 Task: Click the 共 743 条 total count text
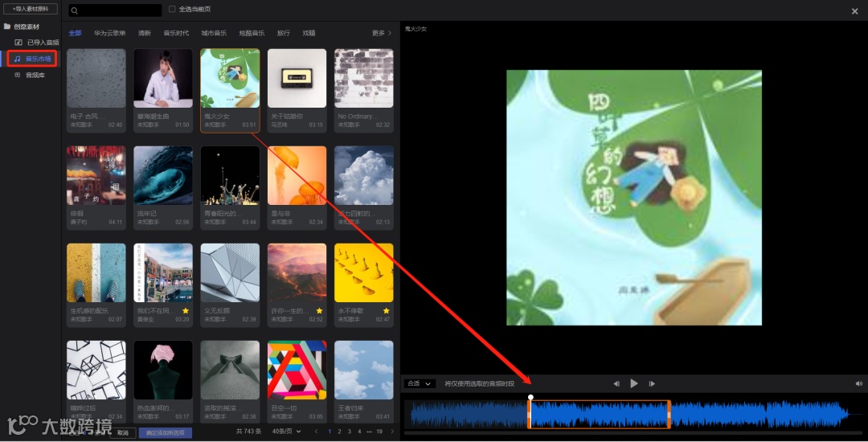[x=248, y=432]
